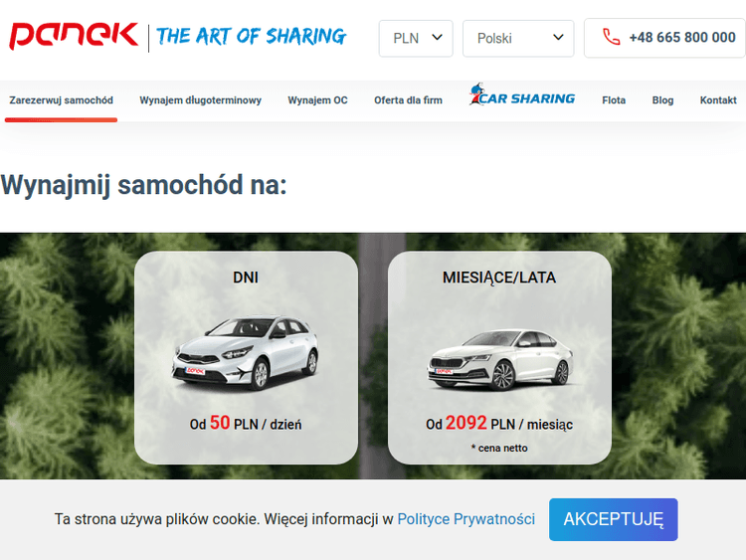Screen dimensions: 746x560
Task: Open the Car Sharing logo link
Action: [522, 94]
